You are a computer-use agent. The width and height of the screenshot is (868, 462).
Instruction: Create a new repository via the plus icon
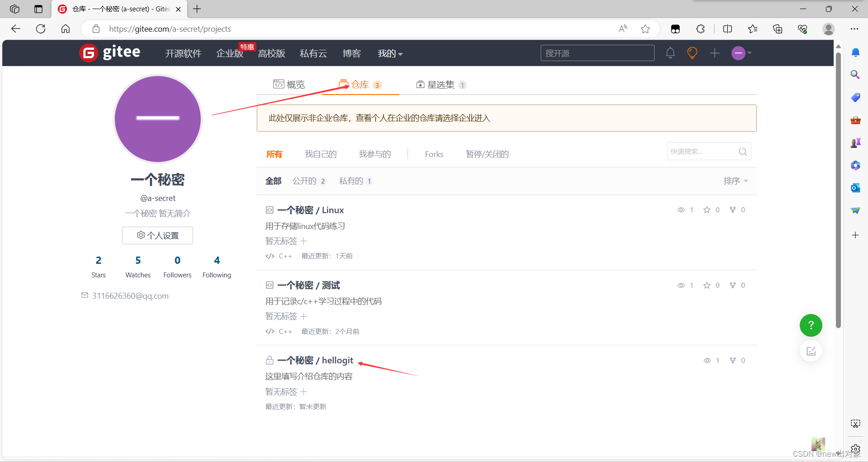click(715, 53)
